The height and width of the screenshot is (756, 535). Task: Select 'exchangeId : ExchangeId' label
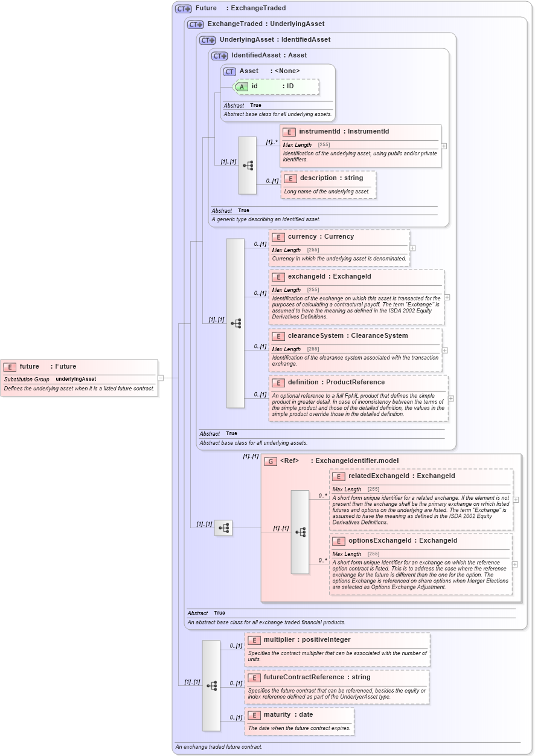[330, 277]
